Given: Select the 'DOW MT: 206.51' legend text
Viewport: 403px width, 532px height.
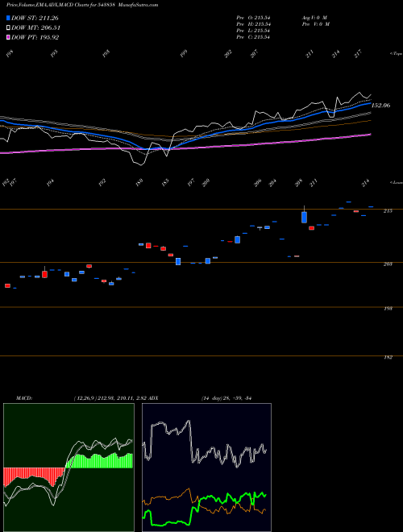Looking at the screenshot, I should [x=35, y=27].
